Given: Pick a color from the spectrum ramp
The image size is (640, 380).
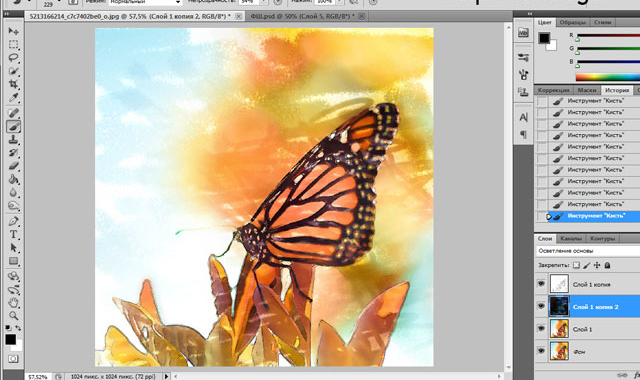Looking at the screenshot, I should tap(608, 77).
